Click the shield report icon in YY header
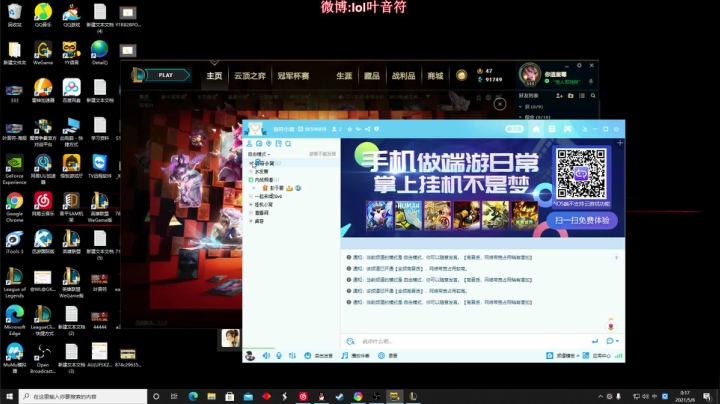Viewport: 720px width, 404px height. point(376,129)
